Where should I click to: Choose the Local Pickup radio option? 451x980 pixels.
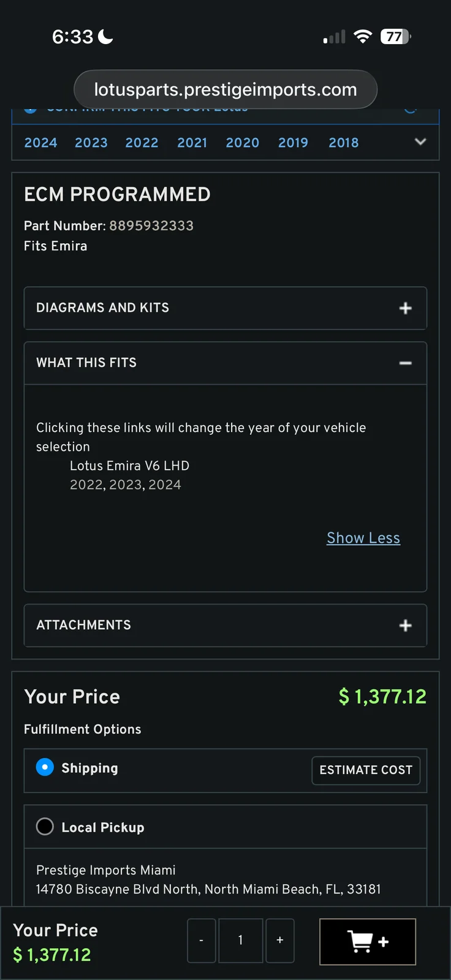coord(45,827)
